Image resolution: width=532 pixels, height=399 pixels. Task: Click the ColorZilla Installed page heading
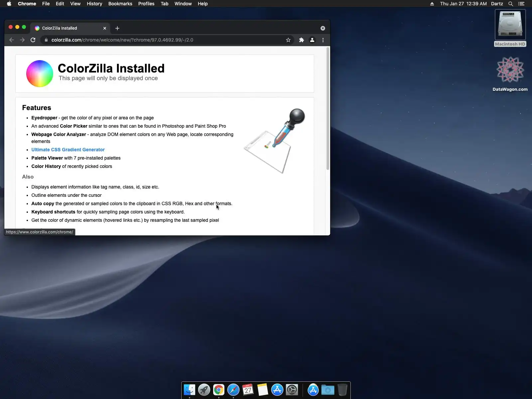[111, 68]
